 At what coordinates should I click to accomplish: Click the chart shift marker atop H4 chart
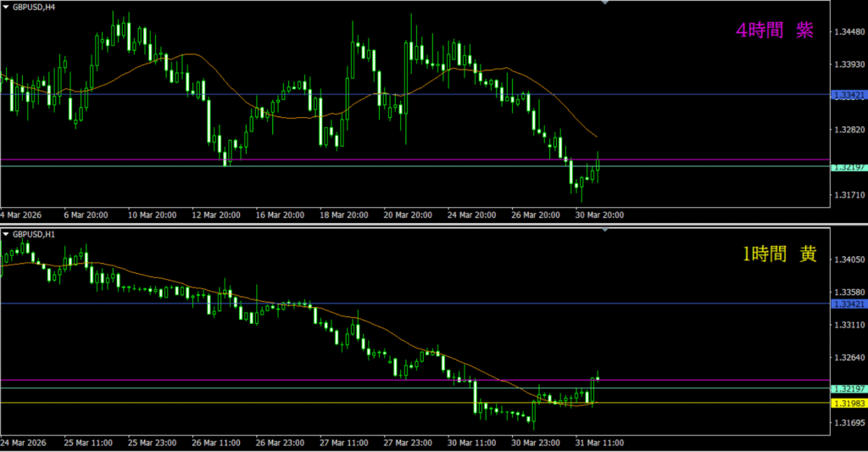click(x=604, y=3)
